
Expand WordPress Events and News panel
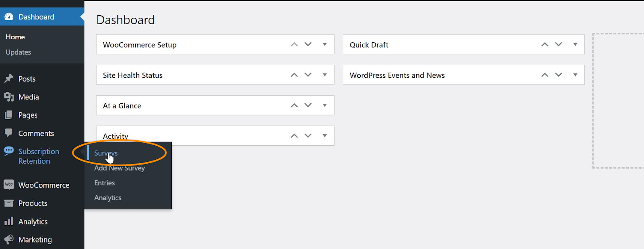[575, 75]
